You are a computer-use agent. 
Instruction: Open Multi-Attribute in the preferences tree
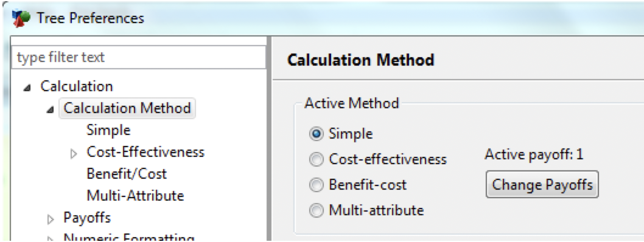click(x=135, y=195)
